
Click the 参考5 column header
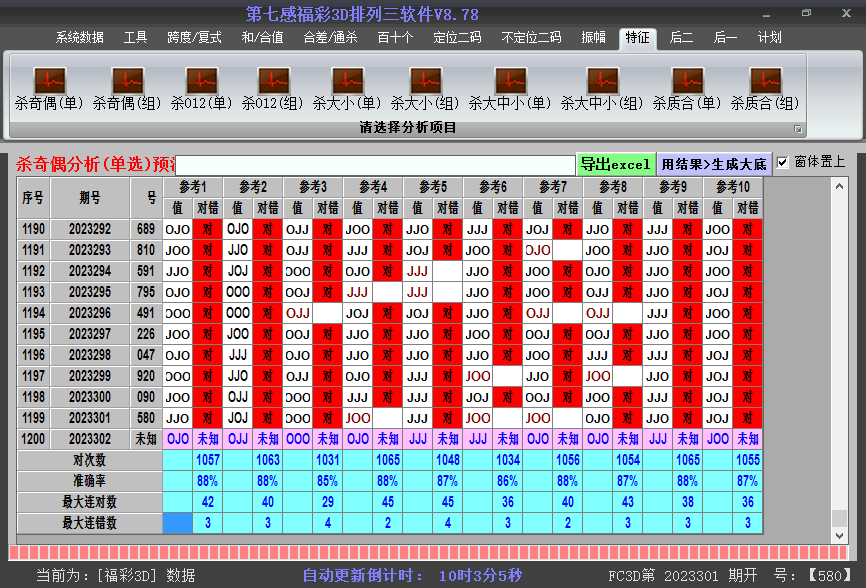click(x=433, y=187)
